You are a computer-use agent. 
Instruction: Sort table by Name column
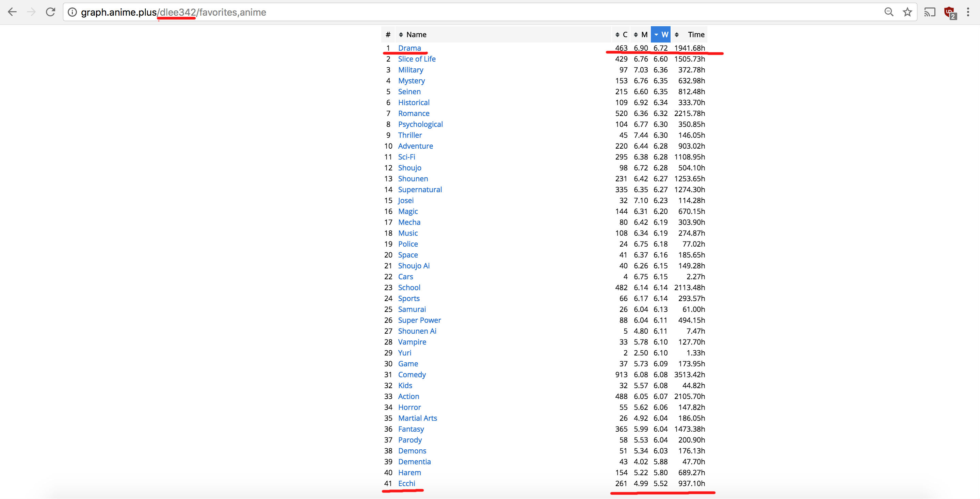pyautogui.click(x=503, y=35)
